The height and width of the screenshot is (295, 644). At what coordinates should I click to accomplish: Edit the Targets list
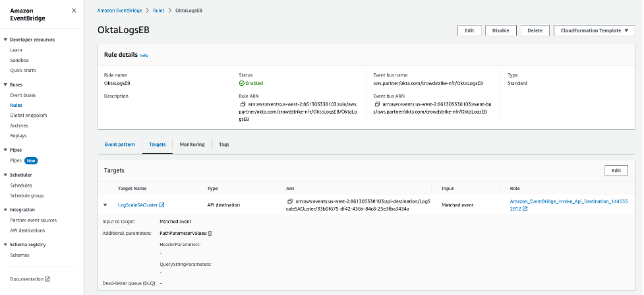(x=616, y=170)
